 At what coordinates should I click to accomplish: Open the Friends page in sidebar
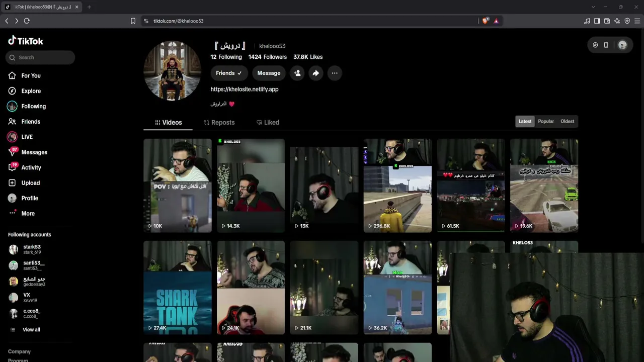click(31, 122)
